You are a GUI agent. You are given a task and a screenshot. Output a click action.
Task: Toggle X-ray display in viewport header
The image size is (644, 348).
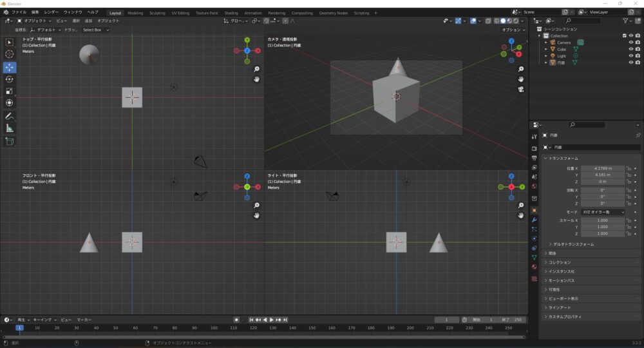[488, 21]
